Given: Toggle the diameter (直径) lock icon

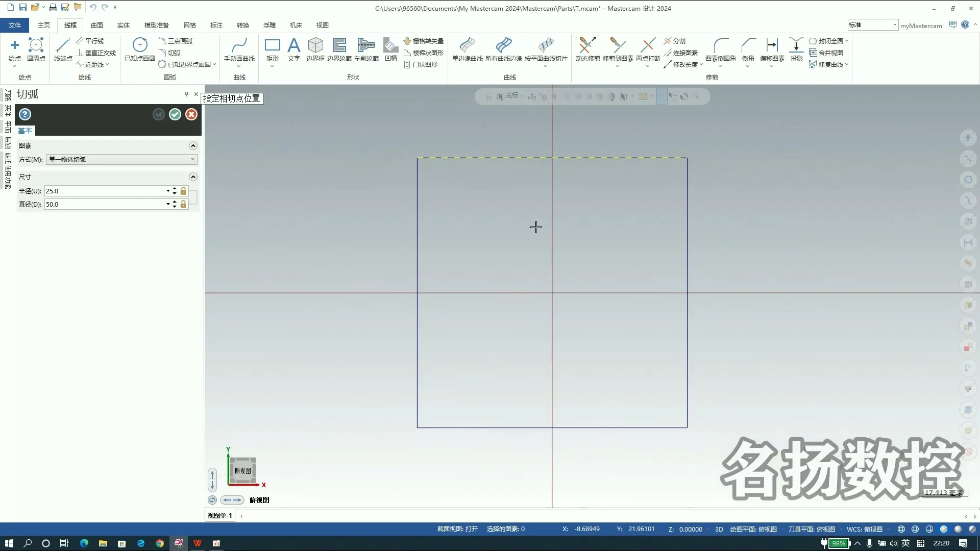Looking at the screenshot, I should pyautogui.click(x=183, y=204).
